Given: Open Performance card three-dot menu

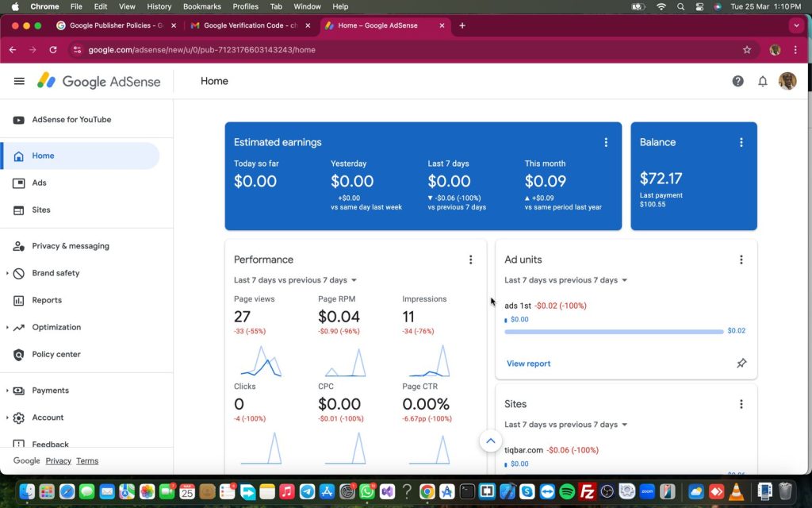Looking at the screenshot, I should (x=470, y=260).
